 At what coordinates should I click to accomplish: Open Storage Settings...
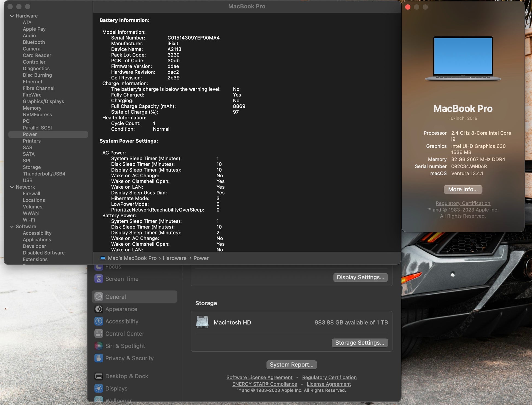[359, 343]
